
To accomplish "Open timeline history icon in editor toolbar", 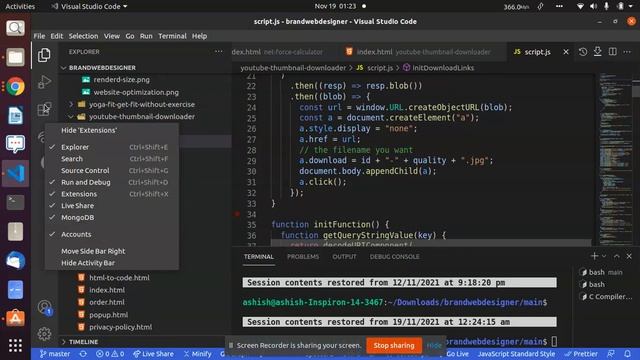I will [x=583, y=52].
